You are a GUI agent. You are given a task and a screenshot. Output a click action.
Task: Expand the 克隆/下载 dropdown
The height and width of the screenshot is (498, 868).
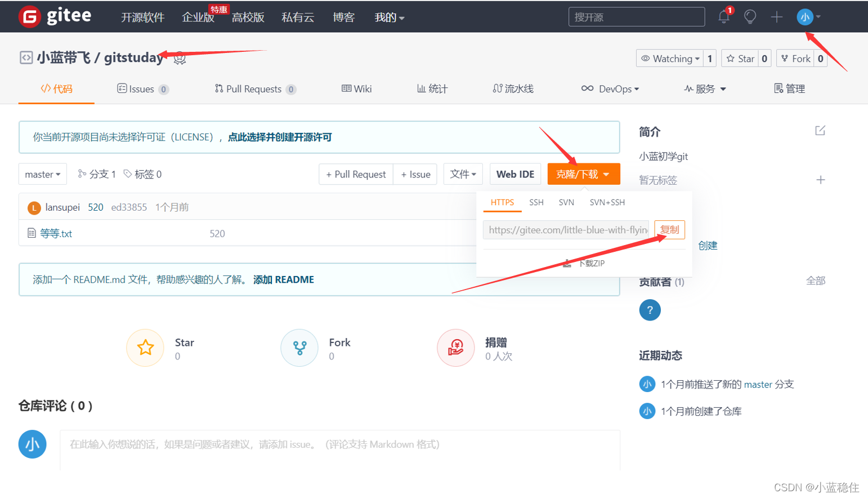[x=584, y=174]
